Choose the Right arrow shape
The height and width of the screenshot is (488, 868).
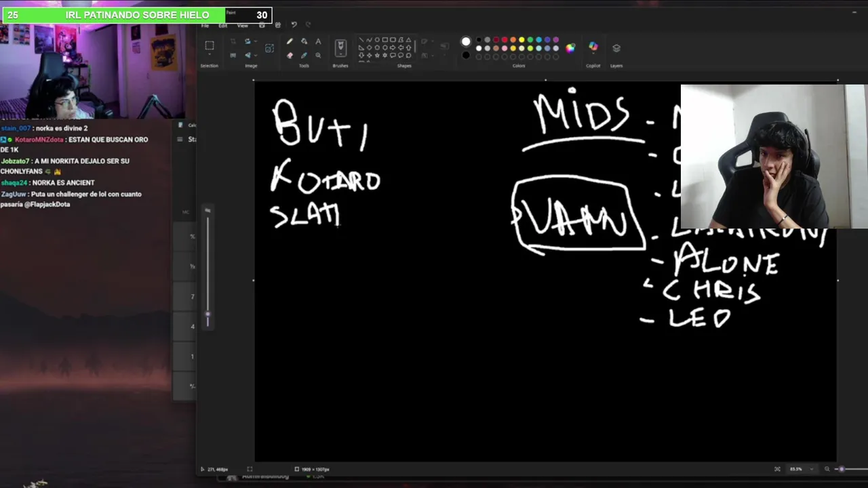(x=393, y=47)
